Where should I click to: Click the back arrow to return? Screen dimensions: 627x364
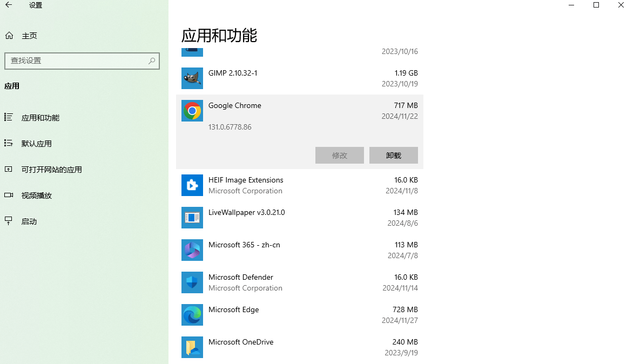pyautogui.click(x=9, y=5)
